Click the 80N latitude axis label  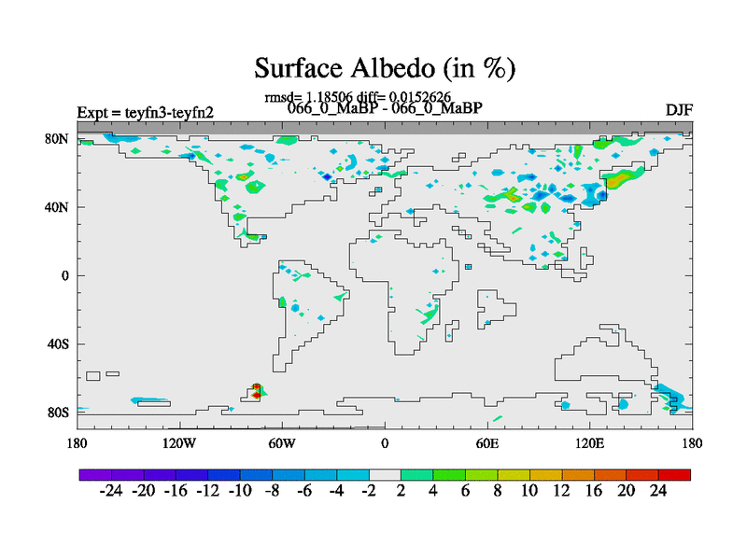[59, 139]
